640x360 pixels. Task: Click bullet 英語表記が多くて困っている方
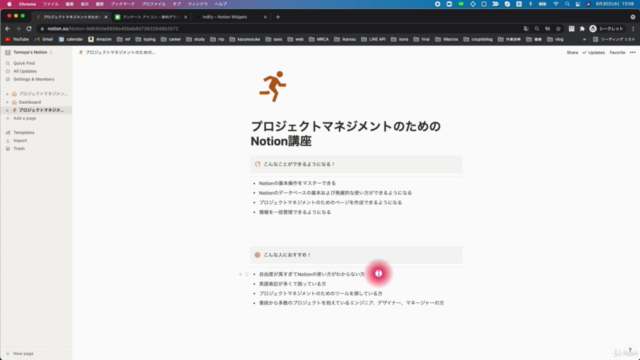coord(292,284)
